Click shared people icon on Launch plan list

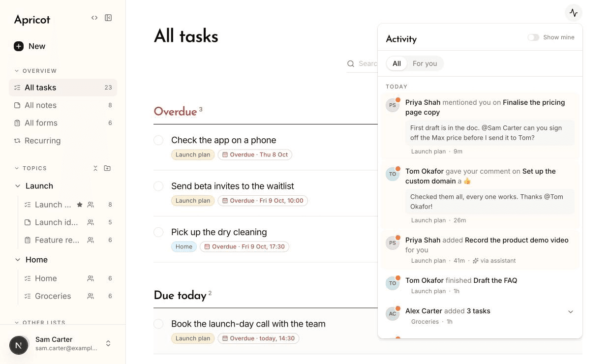point(91,205)
